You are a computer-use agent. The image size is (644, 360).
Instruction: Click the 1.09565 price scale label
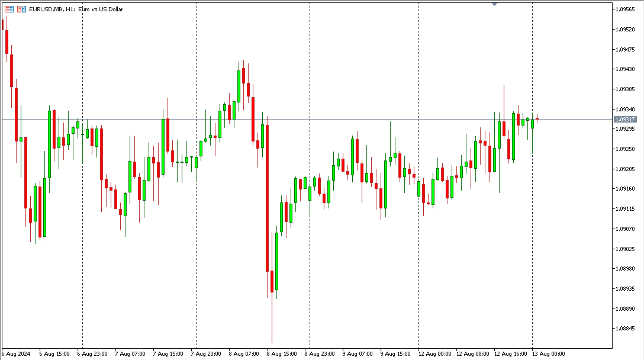pos(625,9)
